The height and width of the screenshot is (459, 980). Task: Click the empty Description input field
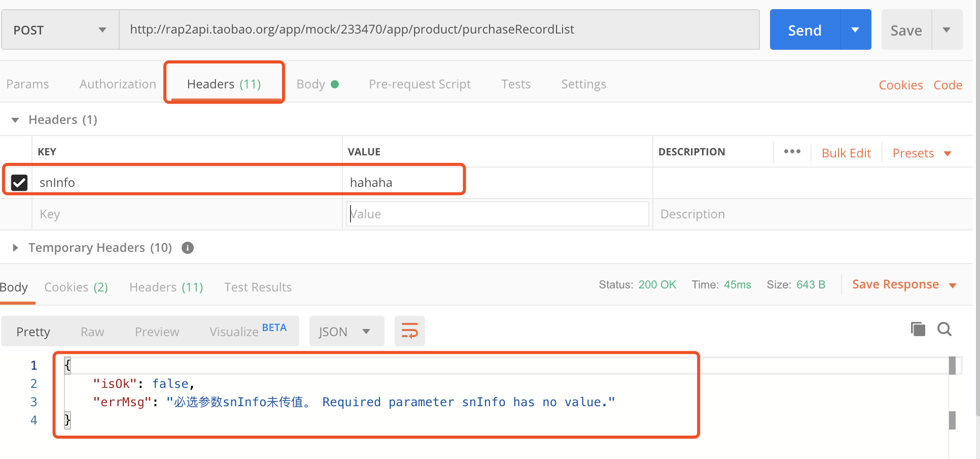click(x=812, y=214)
